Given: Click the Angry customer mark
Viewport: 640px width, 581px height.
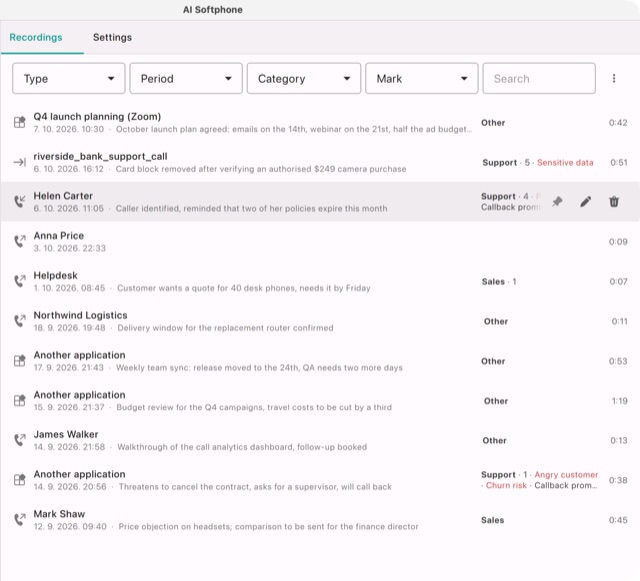Looking at the screenshot, I should [x=566, y=474].
